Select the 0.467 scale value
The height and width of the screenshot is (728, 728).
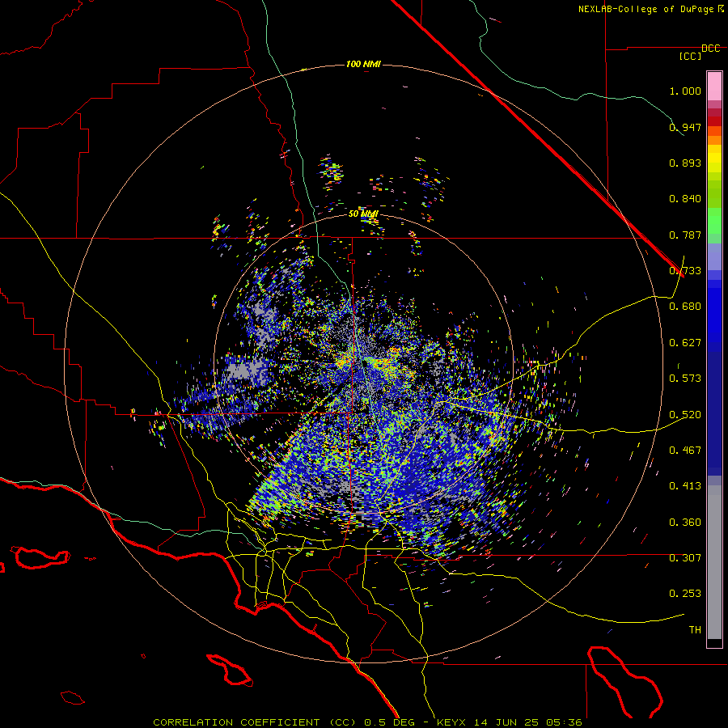click(x=685, y=451)
